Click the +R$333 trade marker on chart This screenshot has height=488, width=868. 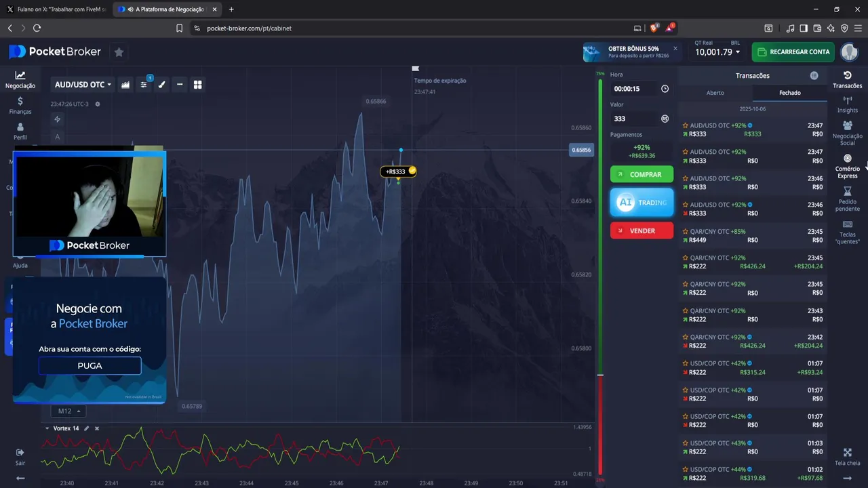pyautogui.click(x=398, y=171)
